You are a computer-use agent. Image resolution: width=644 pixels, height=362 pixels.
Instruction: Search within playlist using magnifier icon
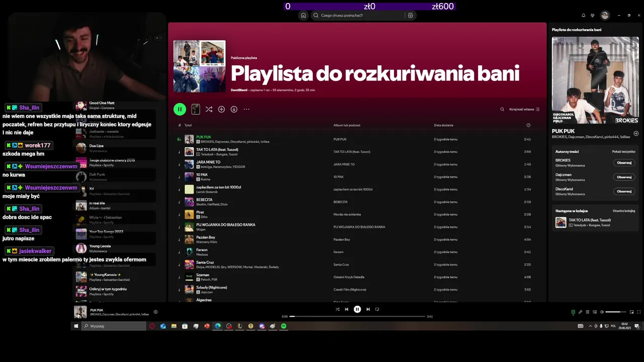[x=502, y=109]
